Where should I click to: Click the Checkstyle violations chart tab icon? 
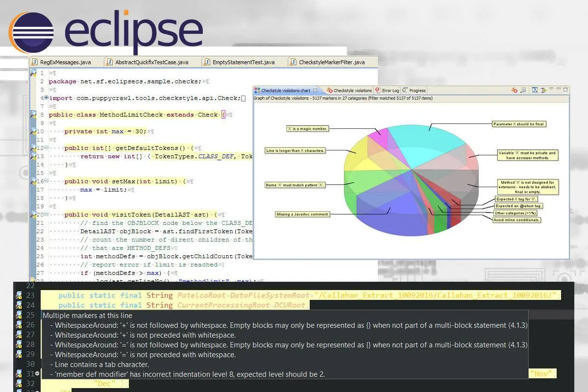pos(257,91)
